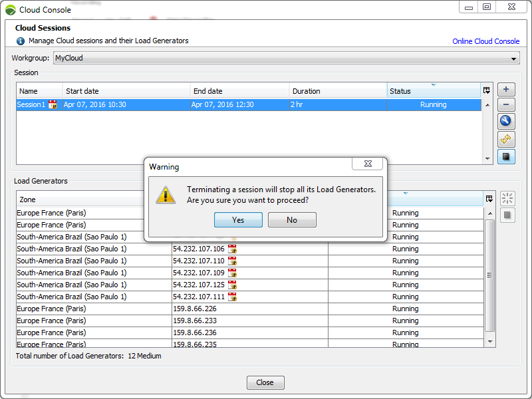Select IP address 159.8.66.236
This screenshot has width=532, height=399.
click(x=195, y=332)
